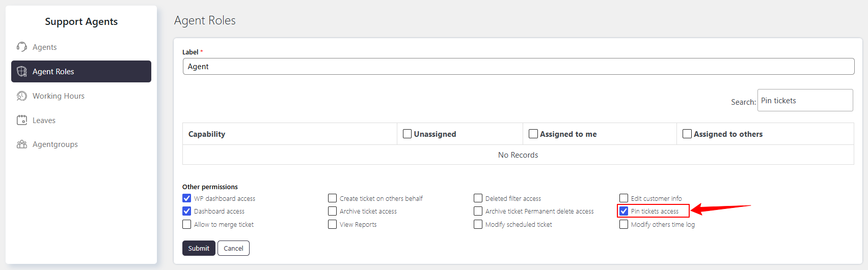
Task: Open Agentgroups section
Action: pyautogui.click(x=81, y=144)
